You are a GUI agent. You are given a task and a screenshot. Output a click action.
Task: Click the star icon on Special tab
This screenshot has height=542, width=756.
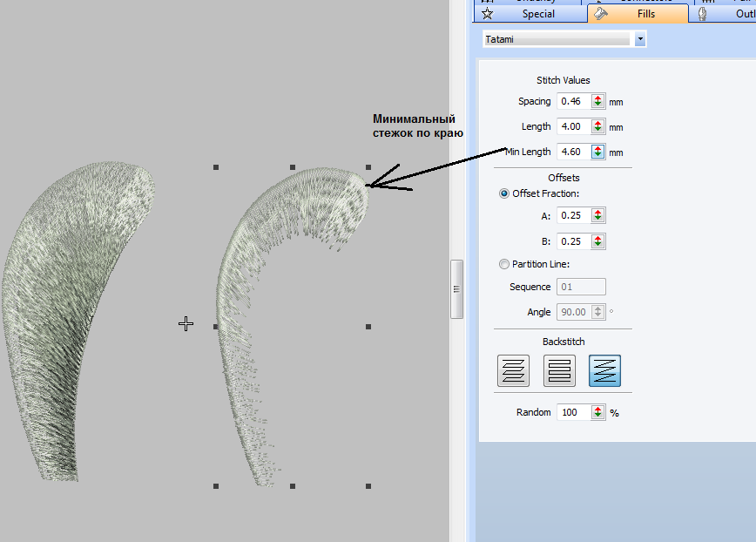pyautogui.click(x=488, y=14)
